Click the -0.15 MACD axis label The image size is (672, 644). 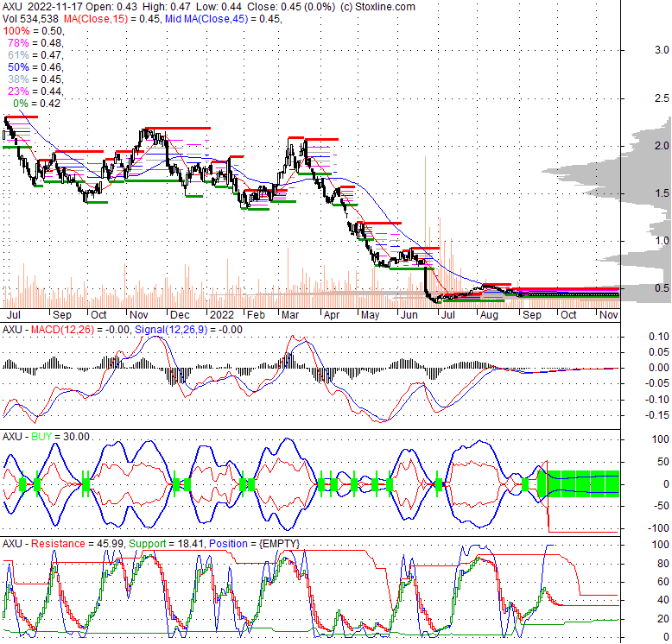(657, 415)
